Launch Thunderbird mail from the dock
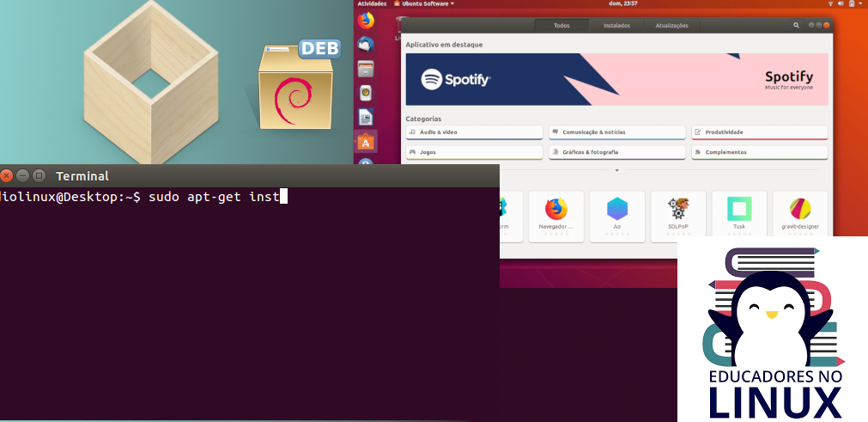Image resolution: width=868 pixels, height=422 pixels. pyautogui.click(x=366, y=45)
